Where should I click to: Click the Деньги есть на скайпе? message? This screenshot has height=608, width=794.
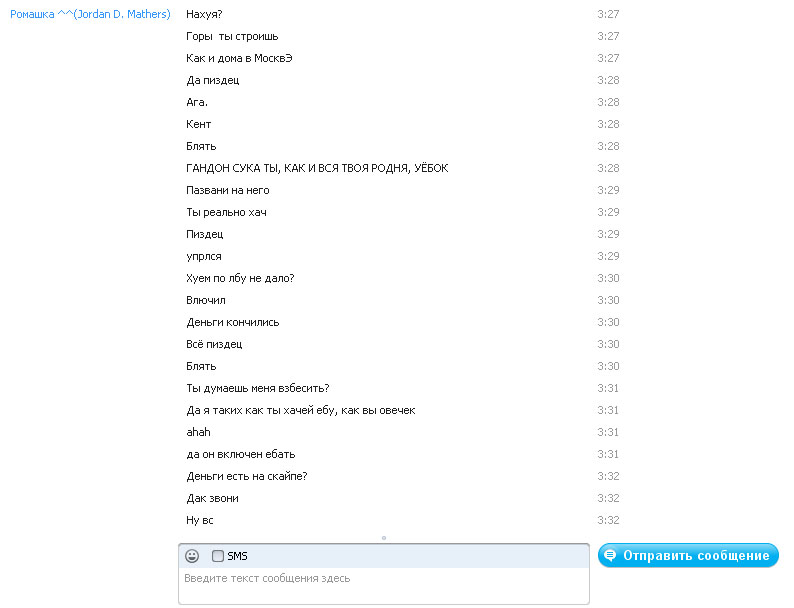tap(247, 476)
